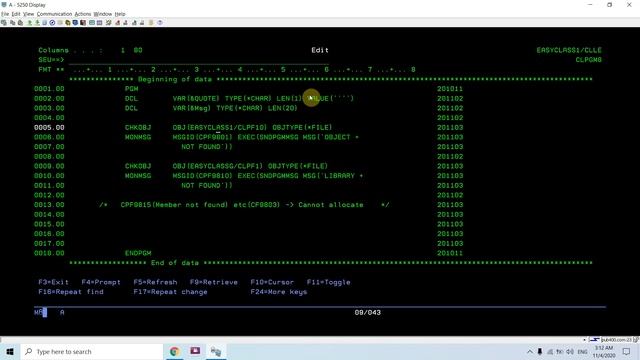Screen dimensions: 640x360
Task: Open the View menu
Action: (x=29, y=14)
